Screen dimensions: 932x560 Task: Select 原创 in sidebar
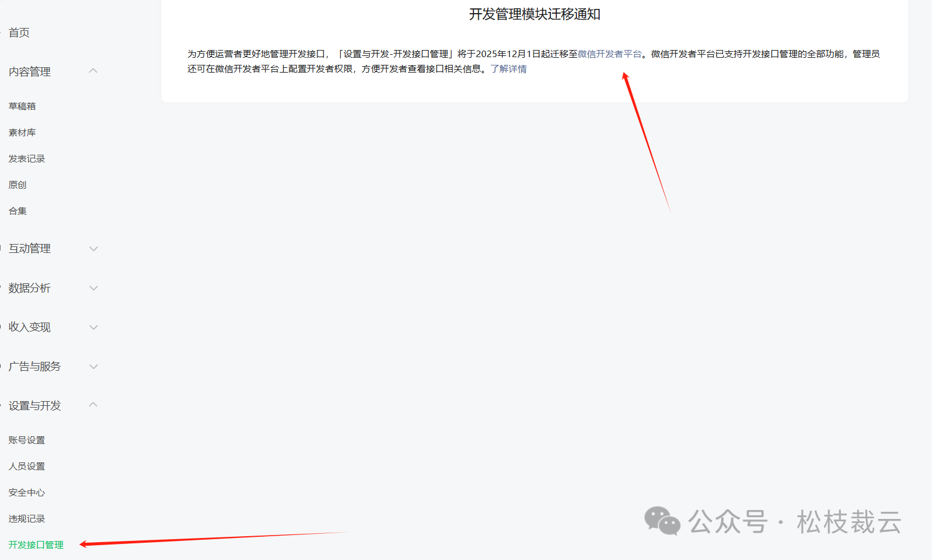click(x=17, y=184)
